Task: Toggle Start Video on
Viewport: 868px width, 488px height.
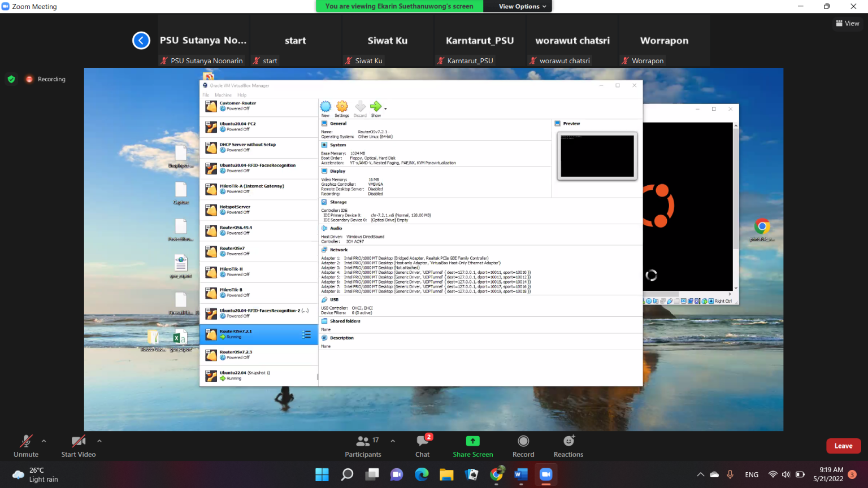Action: (x=79, y=442)
